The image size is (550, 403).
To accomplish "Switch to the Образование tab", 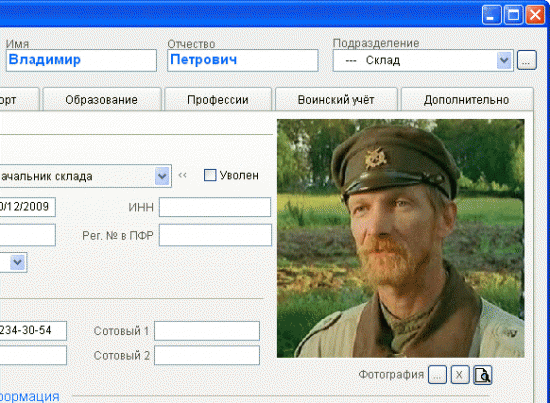I will pos(101,100).
